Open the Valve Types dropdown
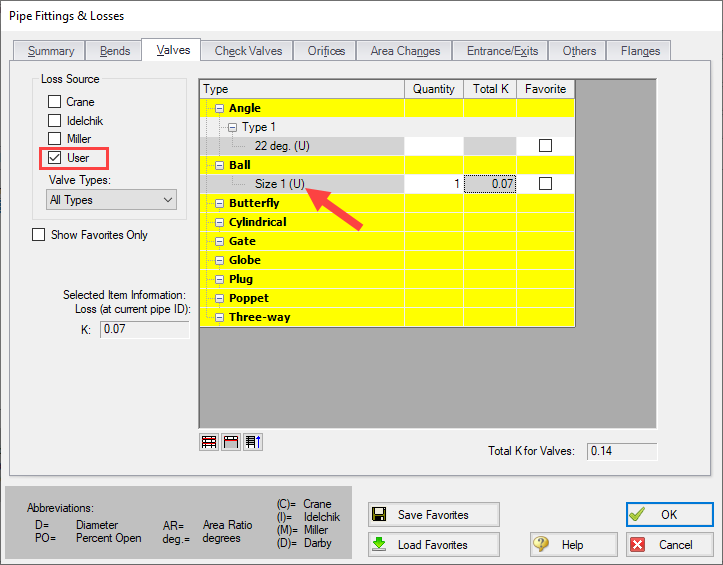This screenshot has height=565, width=723. [x=111, y=200]
